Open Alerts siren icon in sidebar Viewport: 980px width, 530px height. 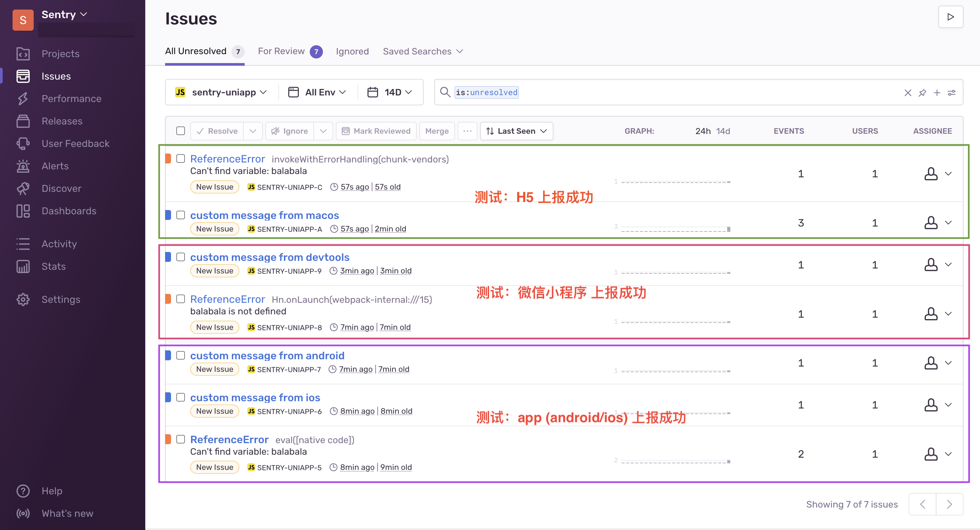pyautogui.click(x=23, y=166)
